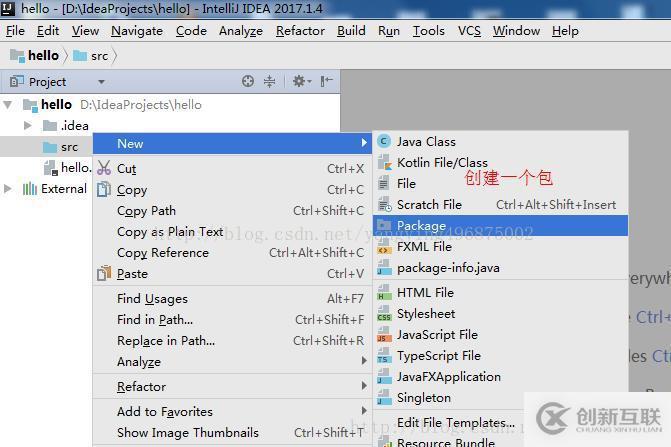Open the Build menu
The height and width of the screenshot is (447, 671).
pyautogui.click(x=351, y=31)
